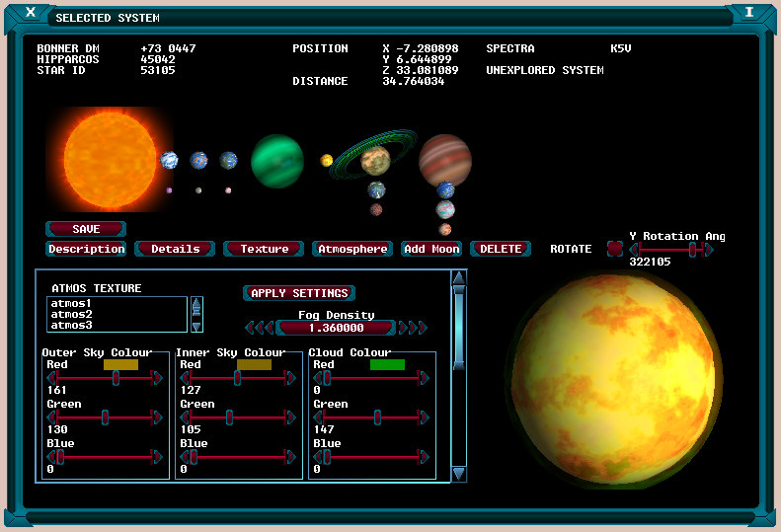Image resolution: width=781 pixels, height=532 pixels.
Task: Toggle the ROTATE checkbox
Action: (x=614, y=249)
